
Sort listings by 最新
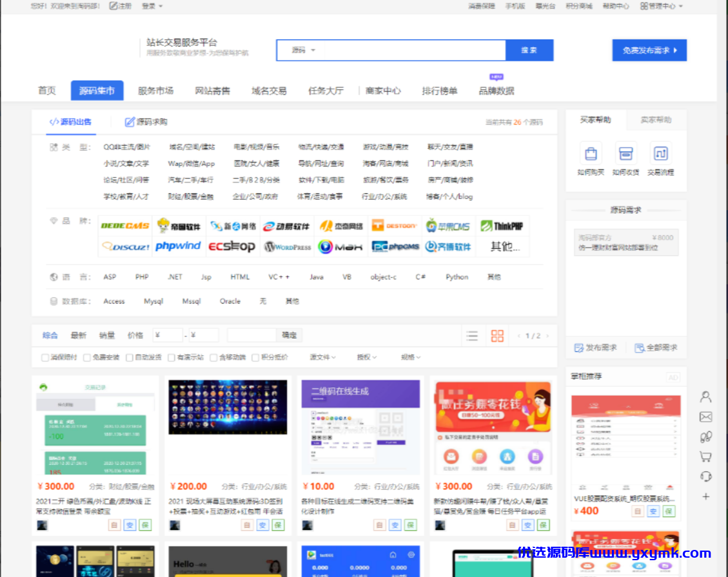coord(79,336)
